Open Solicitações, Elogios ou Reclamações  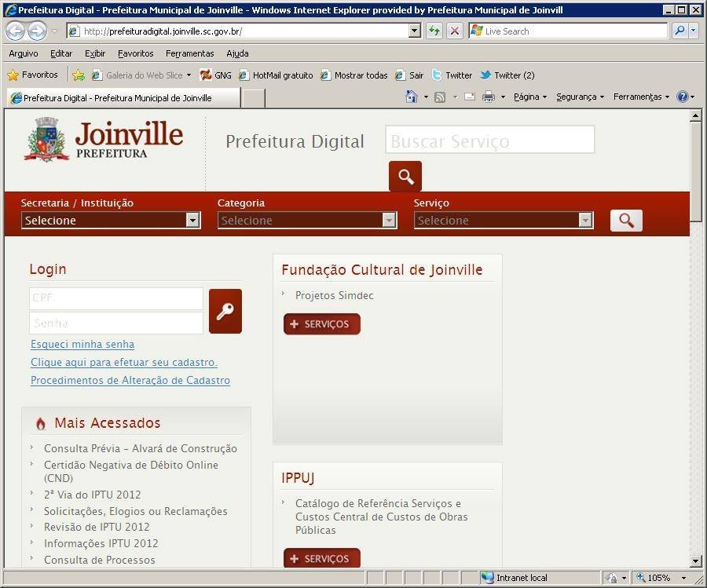pyautogui.click(x=136, y=511)
